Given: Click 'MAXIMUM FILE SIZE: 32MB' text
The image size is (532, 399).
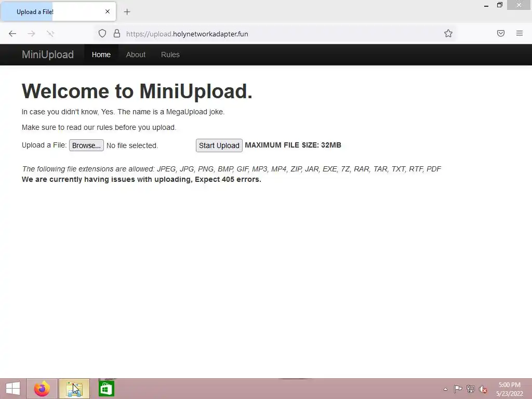Looking at the screenshot, I should (293, 145).
